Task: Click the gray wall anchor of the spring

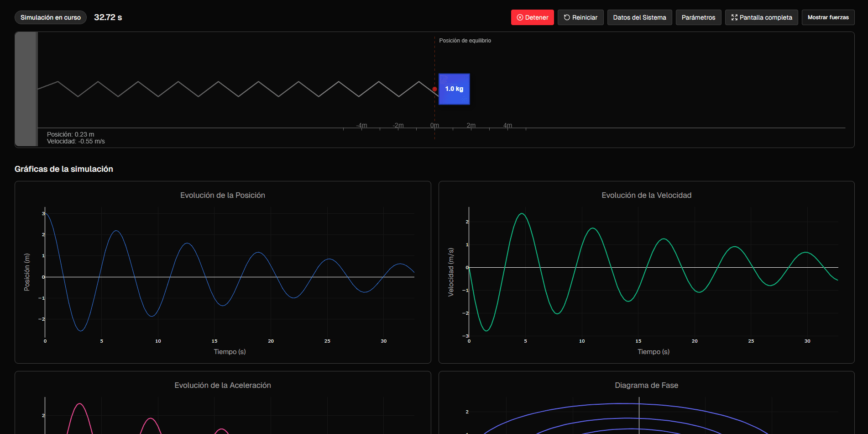Action: [26, 89]
